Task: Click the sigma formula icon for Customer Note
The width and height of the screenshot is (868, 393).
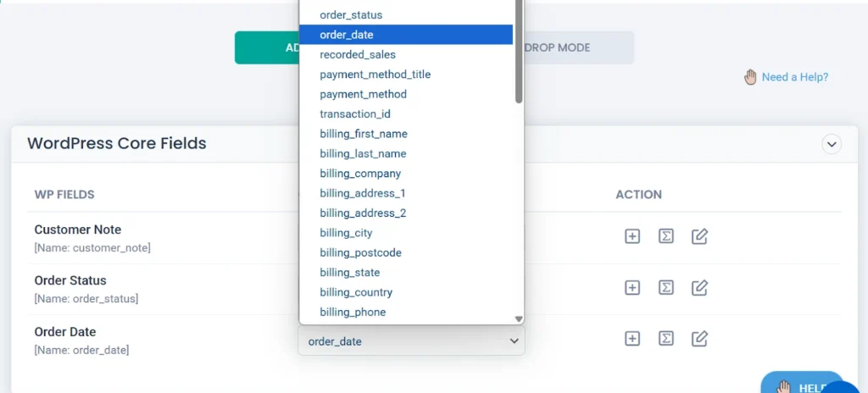Action: [666, 236]
